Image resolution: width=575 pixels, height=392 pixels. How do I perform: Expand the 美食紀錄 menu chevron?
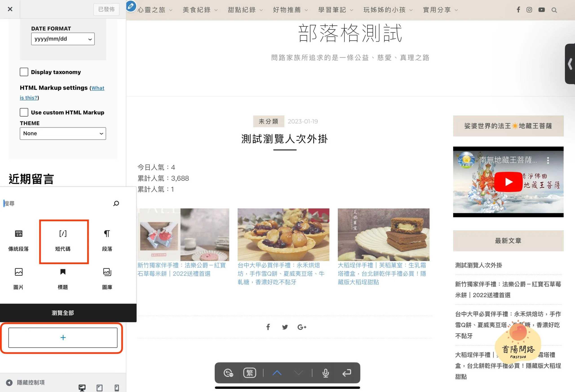tap(216, 10)
